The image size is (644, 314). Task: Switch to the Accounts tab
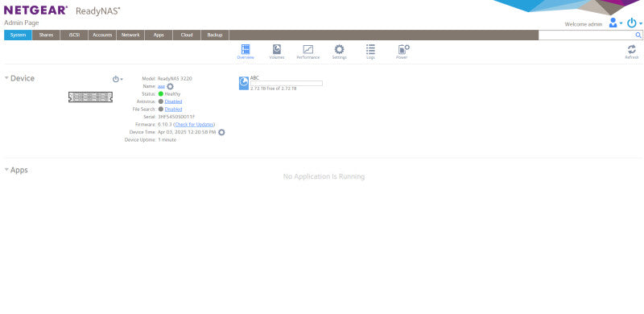tap(102, 35)
